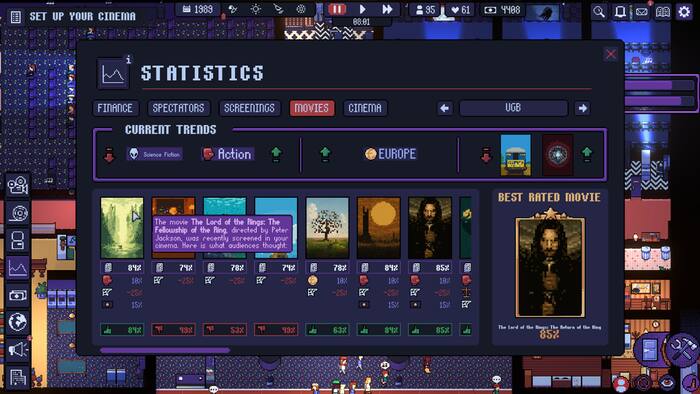Start normal speed with the play button
The width and height of the screenshot is (700, 394).
[362, 9]
